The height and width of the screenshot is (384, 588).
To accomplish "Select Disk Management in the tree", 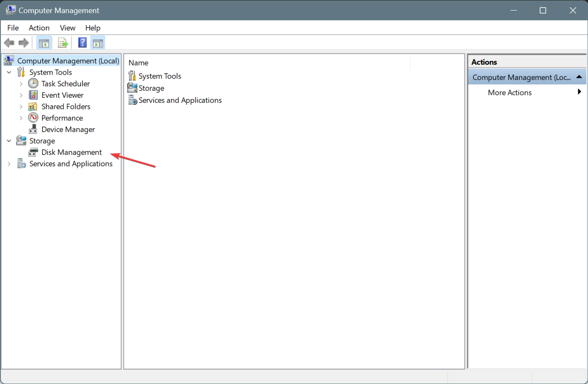I will tap(72, 152).
